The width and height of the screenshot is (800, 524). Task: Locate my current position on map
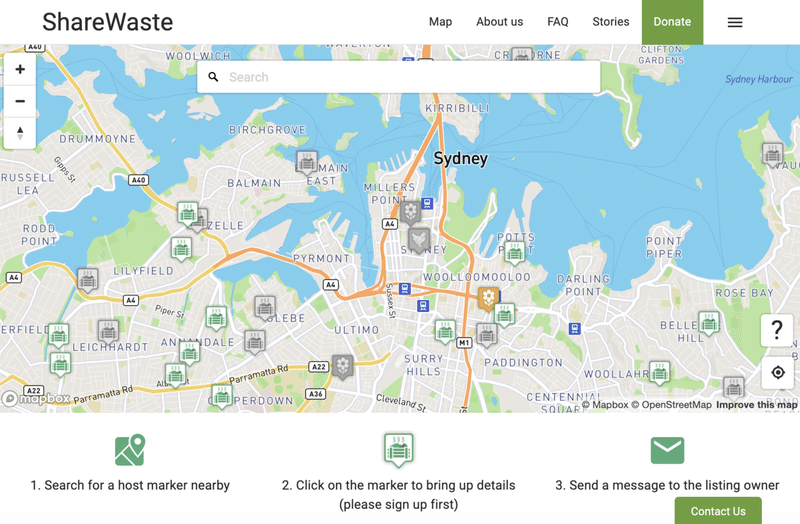pyautogui.click(x=778, y=372)
